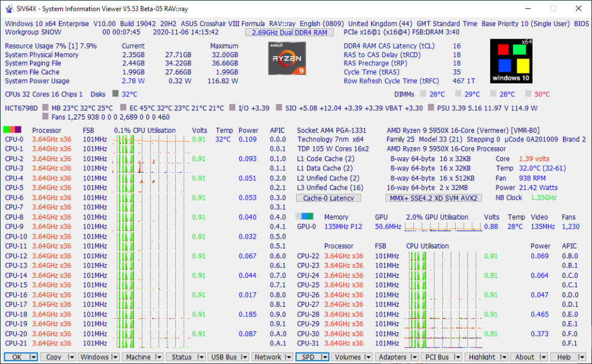Open the Adapters menu

(397, 357)
